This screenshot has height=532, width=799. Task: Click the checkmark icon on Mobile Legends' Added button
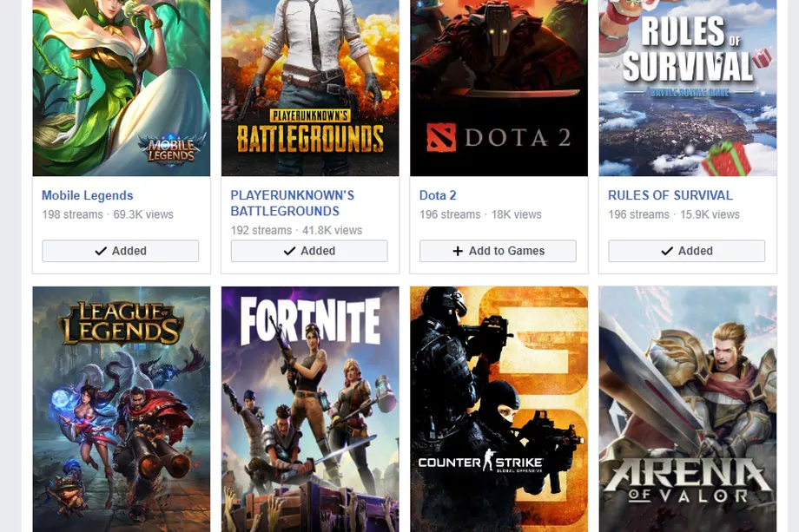tap(99, 251)
